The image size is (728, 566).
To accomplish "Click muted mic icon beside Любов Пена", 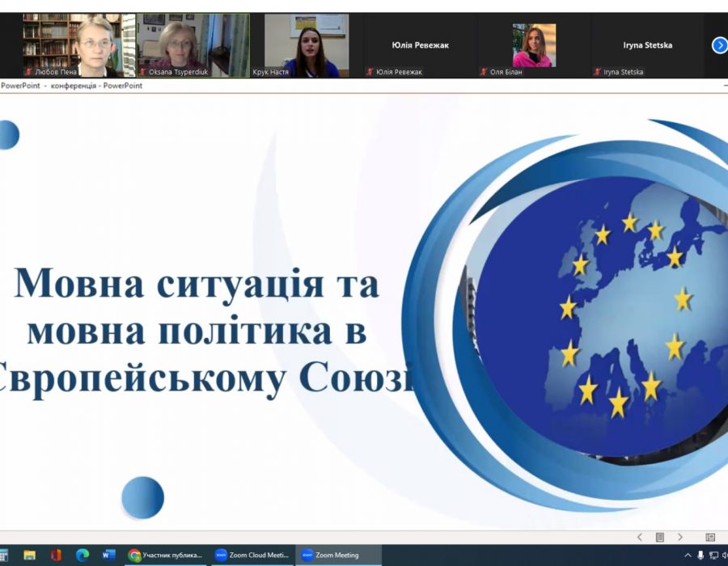I will click(29, 72).
